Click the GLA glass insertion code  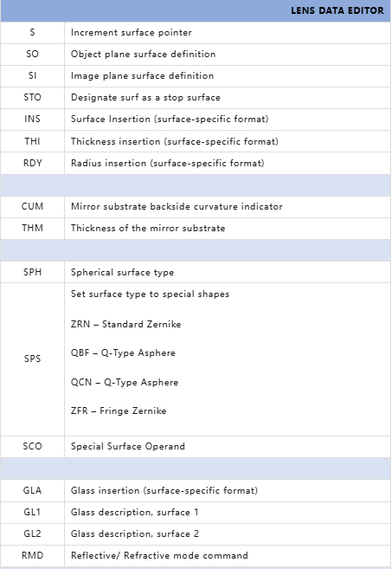32,490
